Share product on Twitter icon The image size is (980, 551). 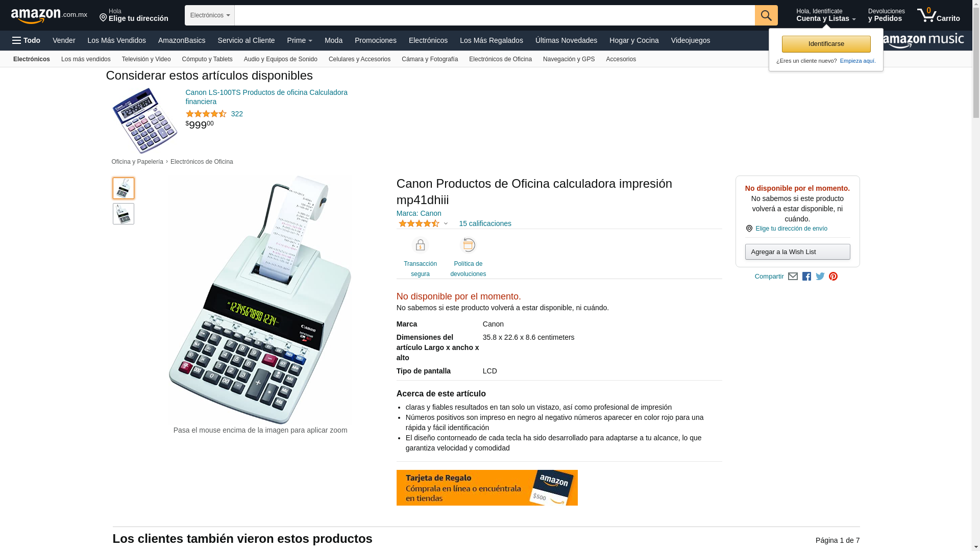point(820,277)
